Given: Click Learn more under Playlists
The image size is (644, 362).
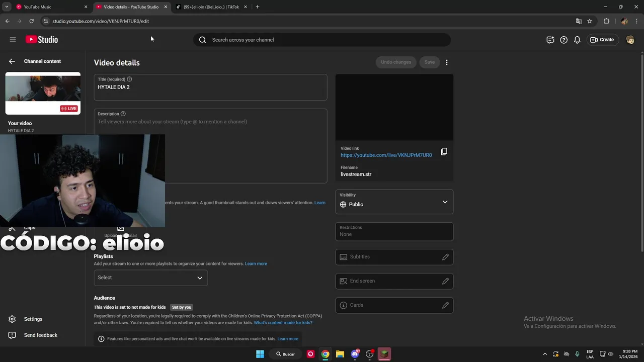Looking at the screenshot, I should [256, 264].
